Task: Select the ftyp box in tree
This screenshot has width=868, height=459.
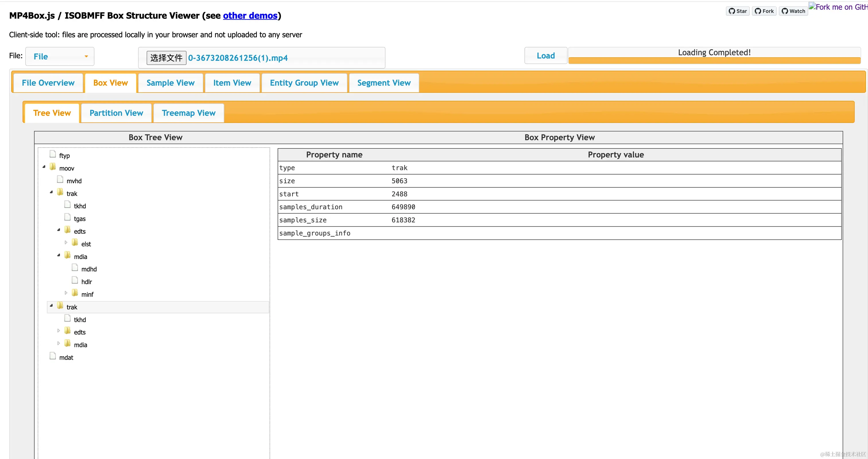Action: [64, 156]
